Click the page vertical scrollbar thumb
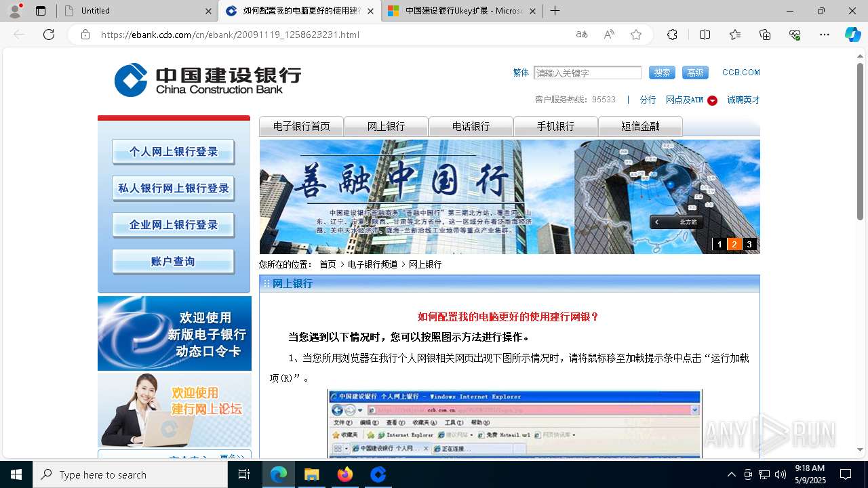Screen dimensions: 868x488 [860, 141]
